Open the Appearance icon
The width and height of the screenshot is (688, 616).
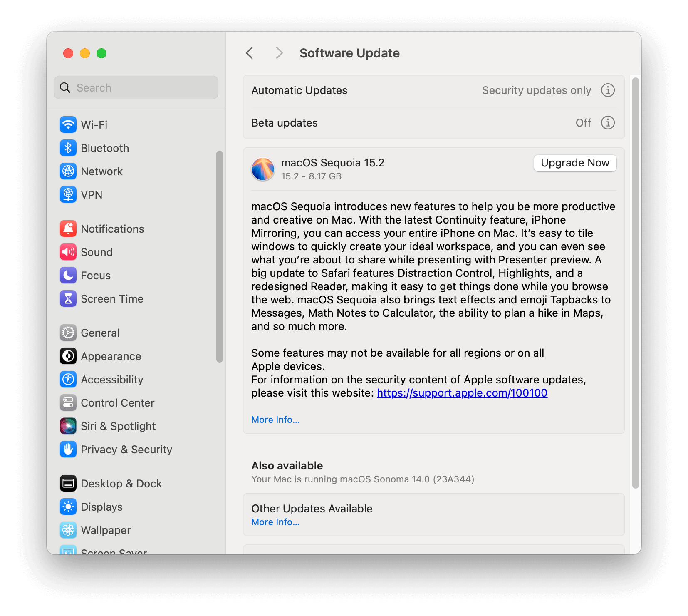68,356
